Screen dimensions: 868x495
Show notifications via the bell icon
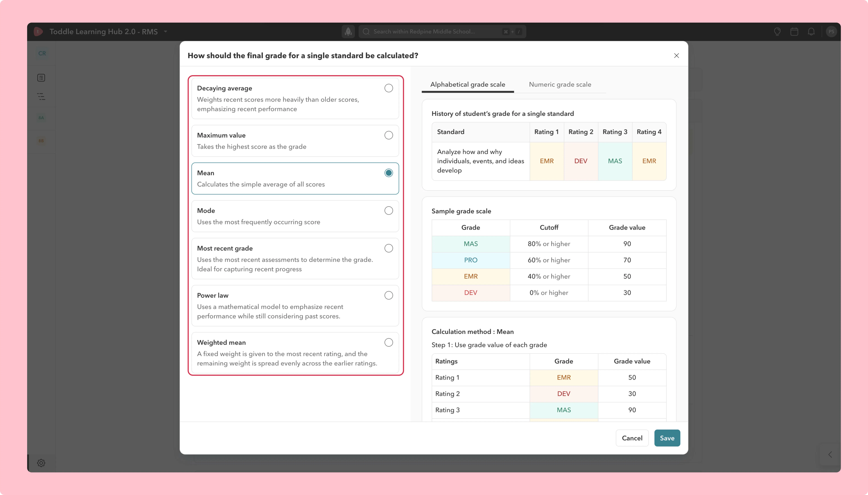coord(811,32)
